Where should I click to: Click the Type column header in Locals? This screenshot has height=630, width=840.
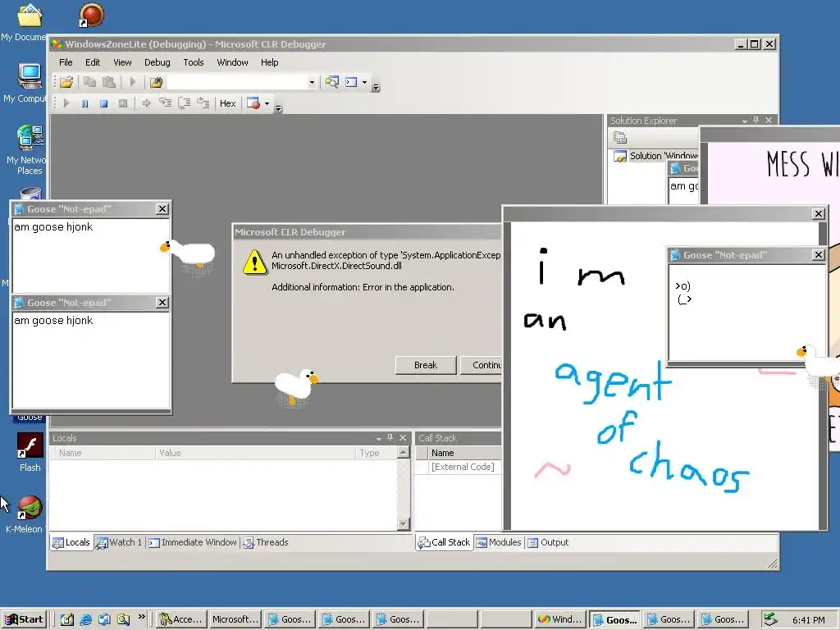pos(376,453)
